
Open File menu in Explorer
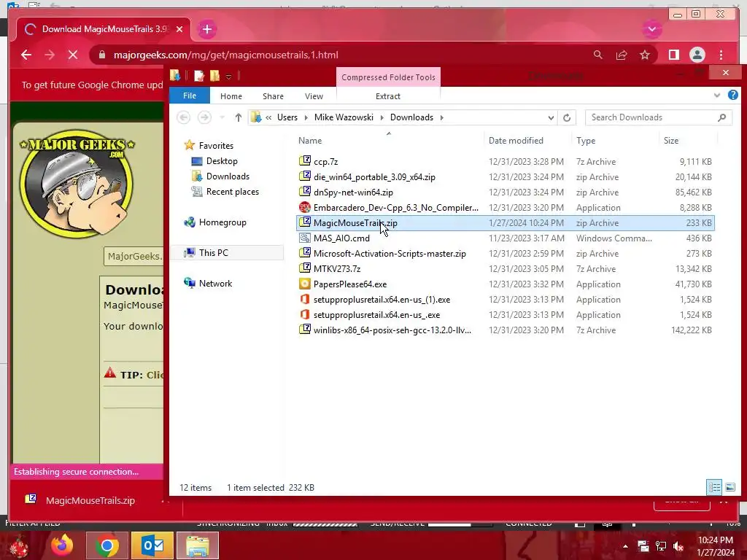[190, 96]
